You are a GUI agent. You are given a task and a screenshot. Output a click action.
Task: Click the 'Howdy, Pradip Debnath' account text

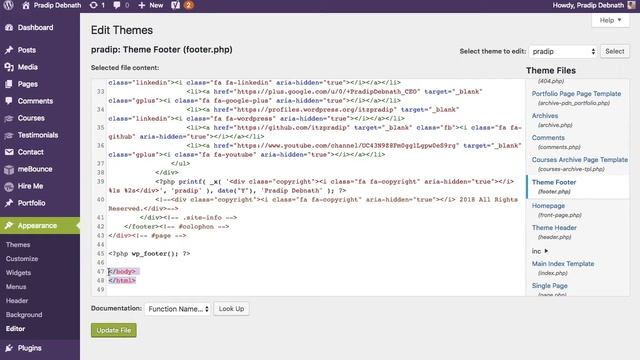pos(588,5)
